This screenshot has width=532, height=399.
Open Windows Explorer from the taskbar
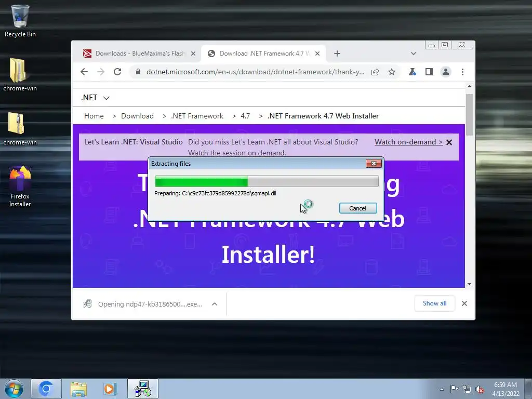point(79,389)
